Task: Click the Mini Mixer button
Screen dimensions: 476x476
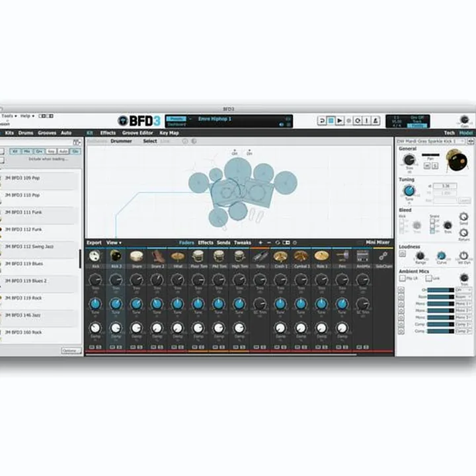Action: coord(377,242)
